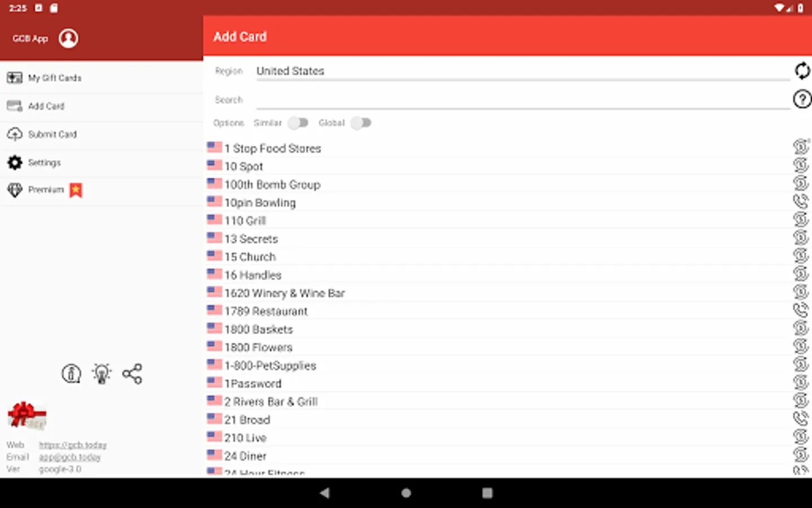This screenshot has height=508, width=812.
Task: Toggle the Global search option
Action: pos(361,122)
